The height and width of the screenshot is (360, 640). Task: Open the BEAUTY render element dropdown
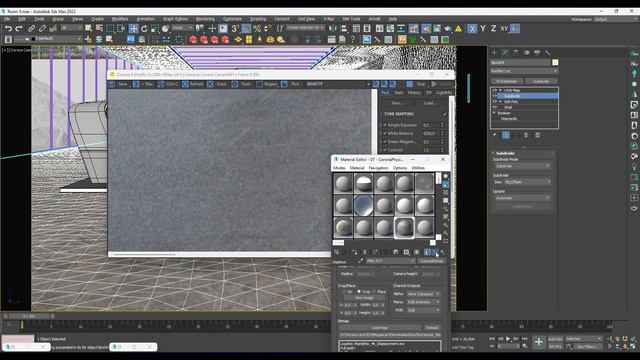pos(338,84)
